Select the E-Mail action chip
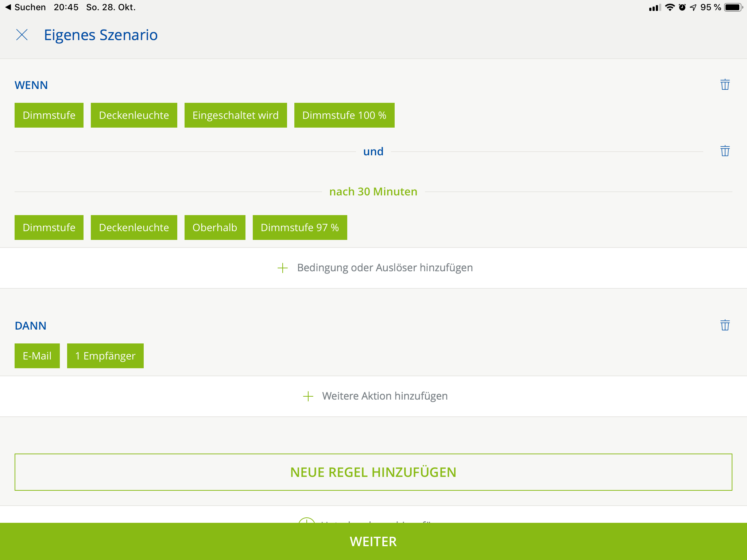This screenshot has height=560, width=747. click(x=37, y=356)
